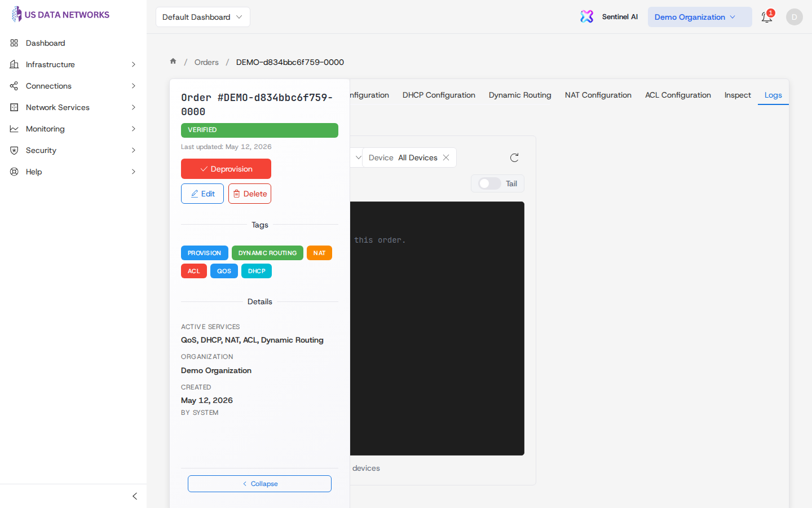The width and height of the screenshot is (812, 508).
Task: Switch to NAT Configuration tab
Action: [598, 95]
